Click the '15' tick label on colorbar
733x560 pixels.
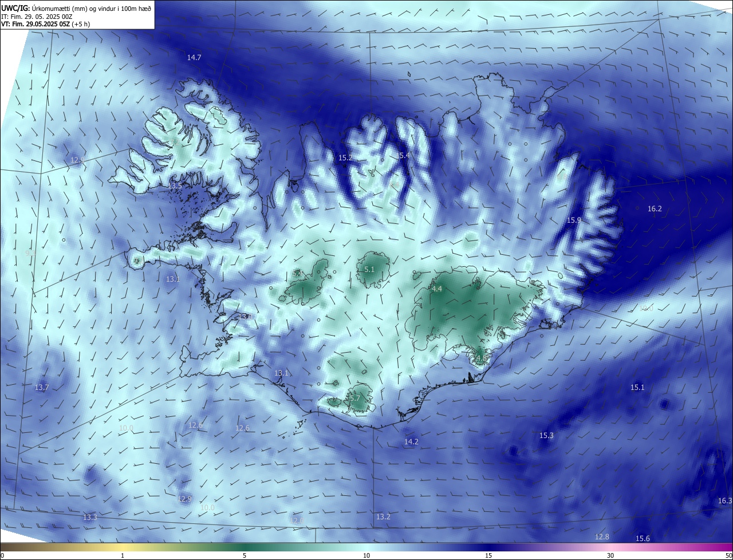coord(488,555)
